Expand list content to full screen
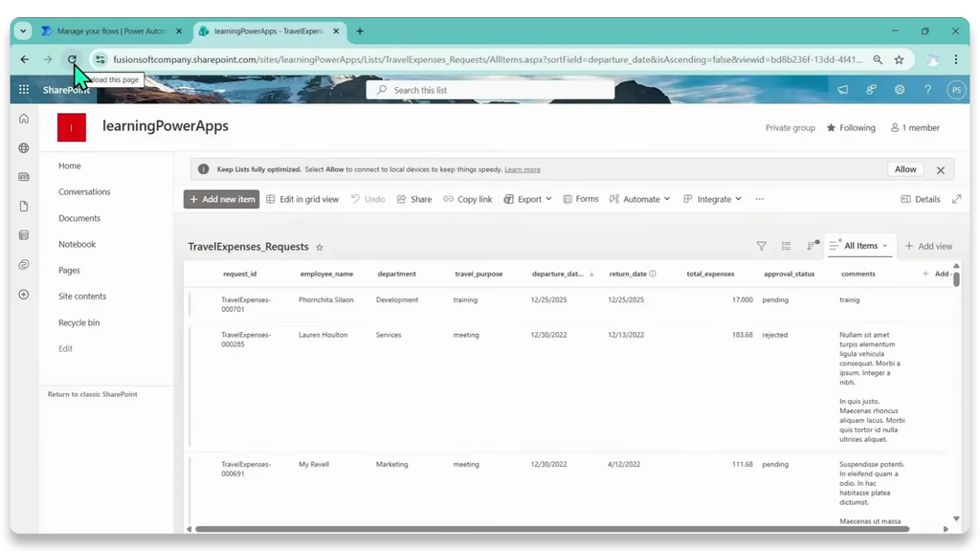980x551 pixels. tap(956, 199)
